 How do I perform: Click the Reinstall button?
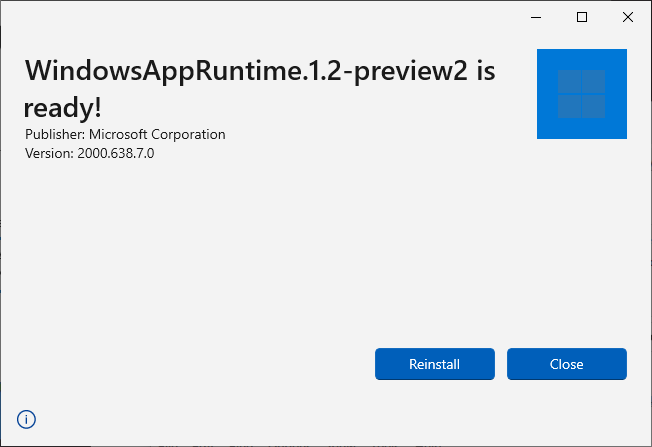pyautogui.click(x=434, y=364)
